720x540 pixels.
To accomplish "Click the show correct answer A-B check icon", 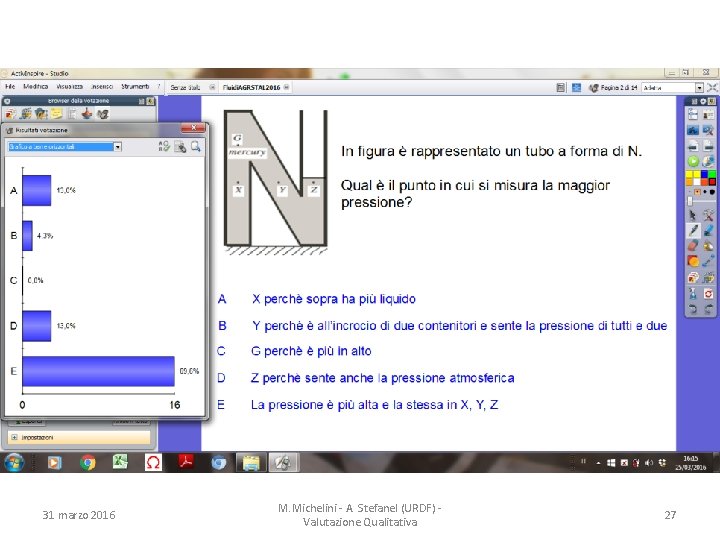I will pos(164,146).
